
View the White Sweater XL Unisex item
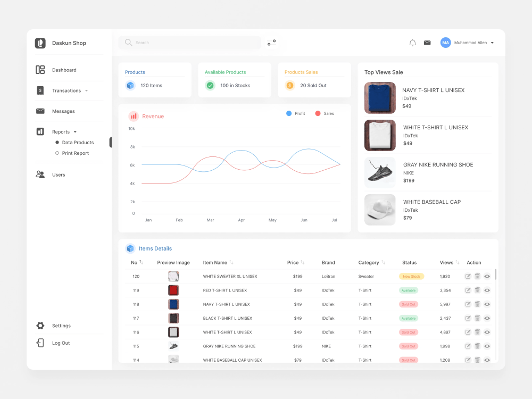coord(487,277)
